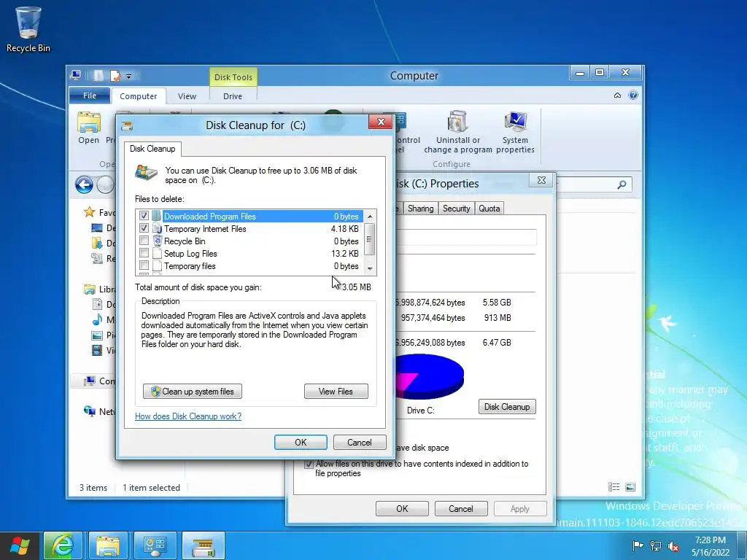The width and height of the screenshot is (747, 560).
Task: Click the Favorites star icon in sidebar
Action: coord(89,212)
